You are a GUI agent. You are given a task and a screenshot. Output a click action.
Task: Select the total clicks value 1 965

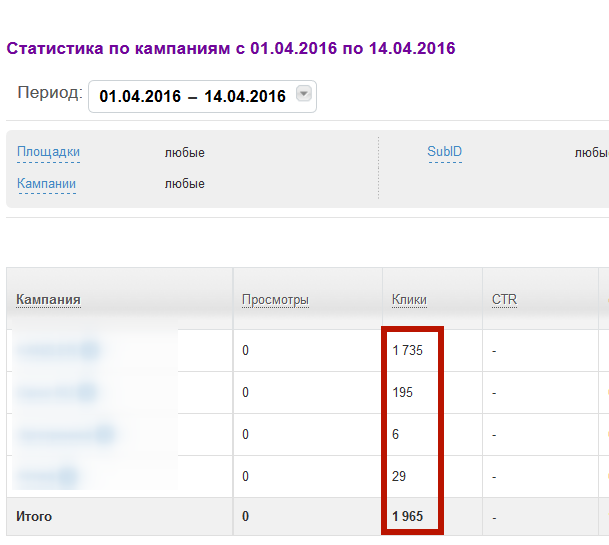407,516
